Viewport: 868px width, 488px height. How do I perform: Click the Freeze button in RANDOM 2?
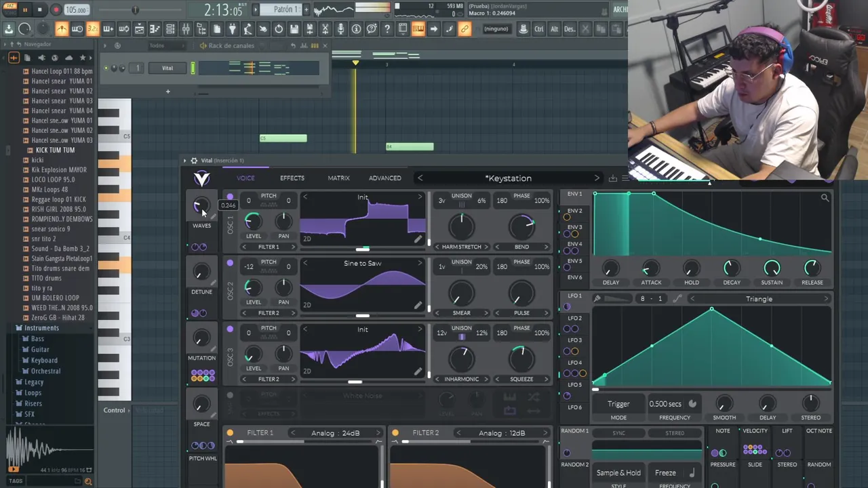pyautogui.click(x=665, y=473)
